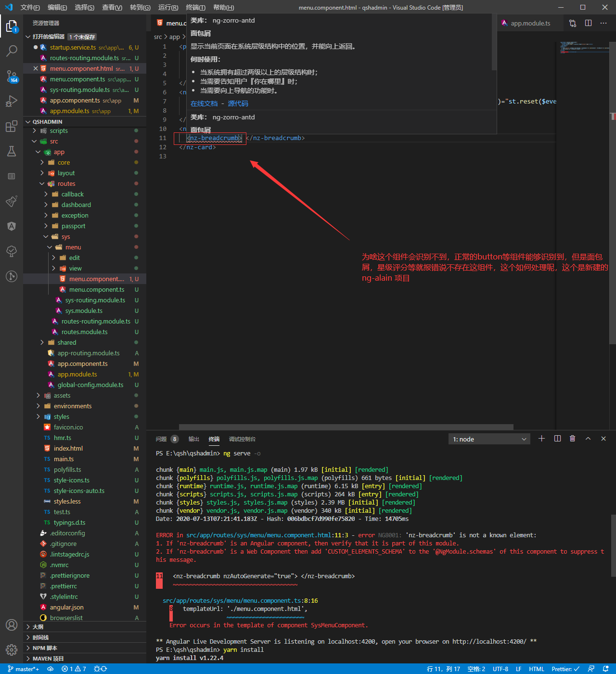Viewport: 616px width, 674px height.
Task: Open the editor more actions ellipsis
Action: [603, 23]
